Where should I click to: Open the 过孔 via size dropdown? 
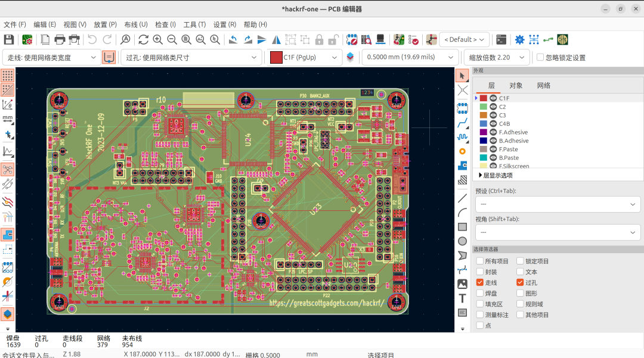tap(191, 57)
